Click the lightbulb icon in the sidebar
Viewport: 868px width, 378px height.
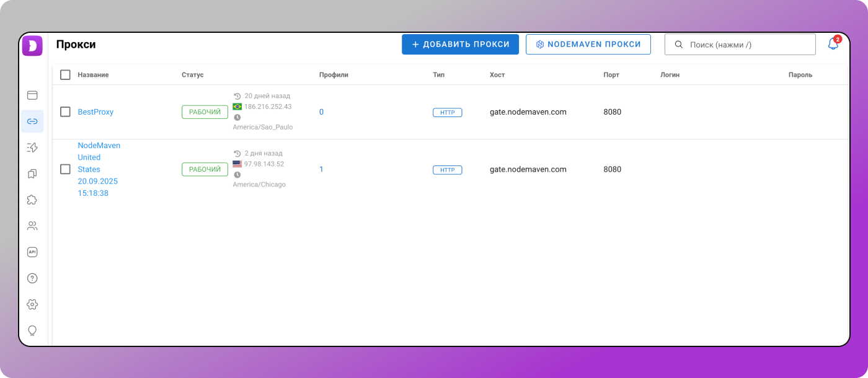32,330
